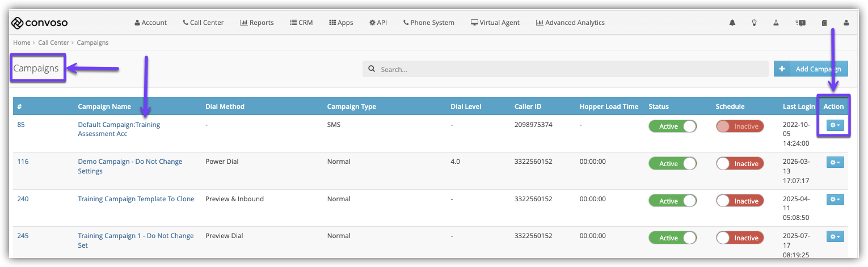The image size is (868, 267).
Task: Expand Action gear dropdown for campaign 116
Action: tap(835, 163)
